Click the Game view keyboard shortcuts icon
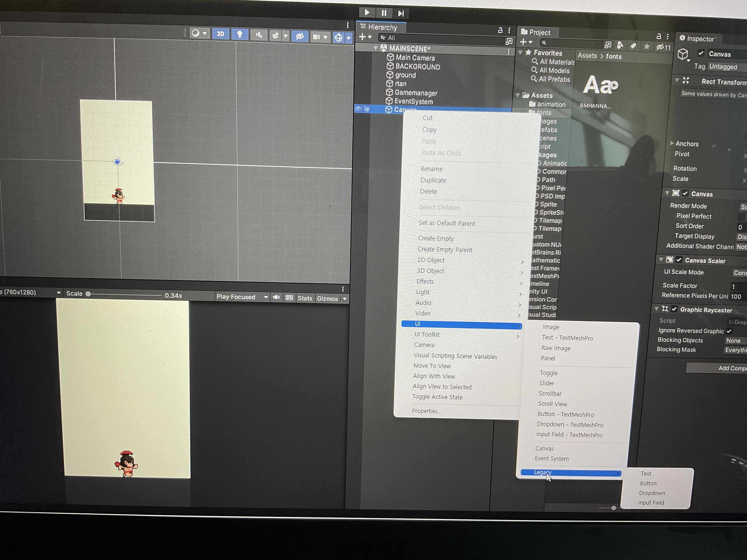Image resolution: width=747 pixels, height=560 pixels. point(289,298)
